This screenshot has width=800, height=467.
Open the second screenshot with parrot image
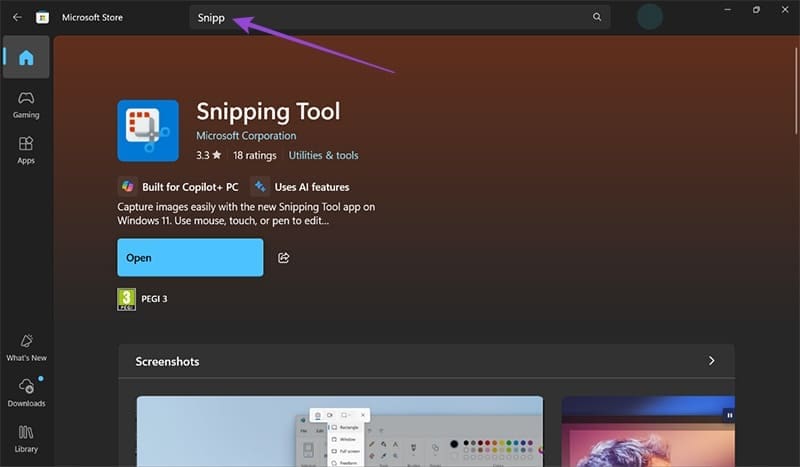[x=648, y=431]
